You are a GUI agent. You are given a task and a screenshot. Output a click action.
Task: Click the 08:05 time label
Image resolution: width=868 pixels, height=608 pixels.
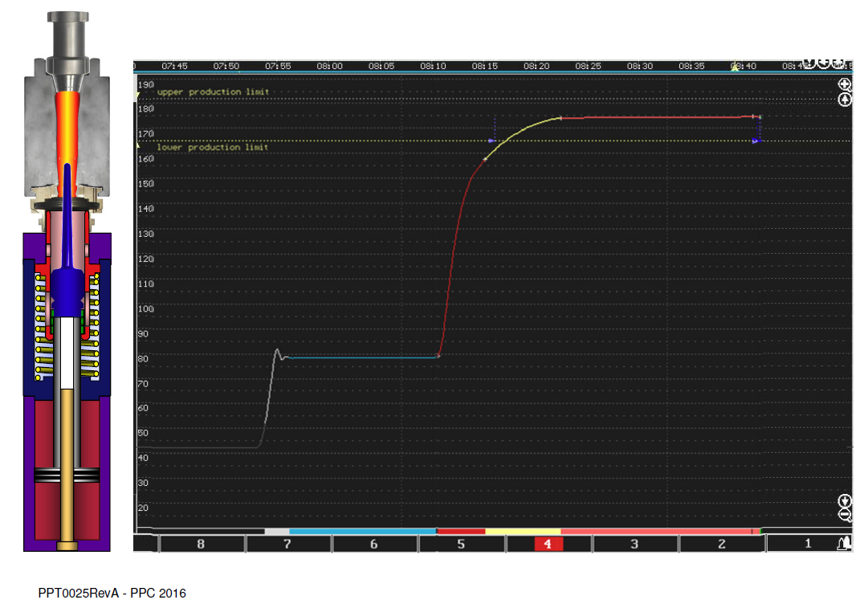381,66
